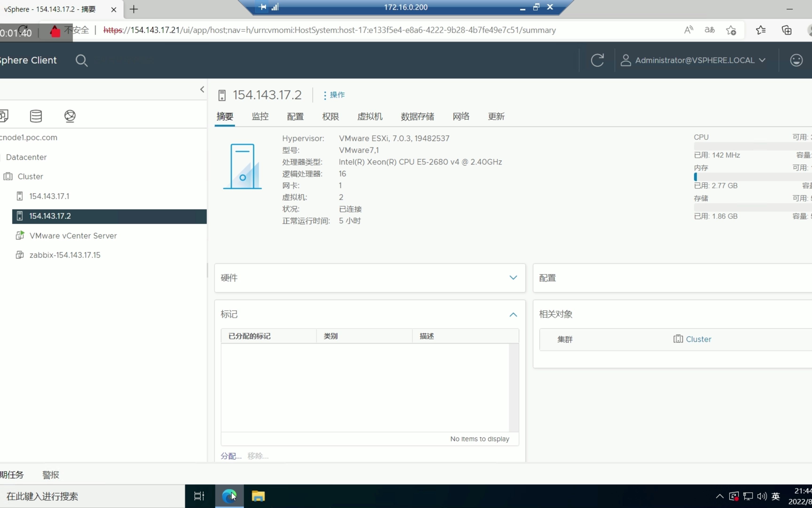Select host 154.143.17.1 in the tree

click(49, 196)
